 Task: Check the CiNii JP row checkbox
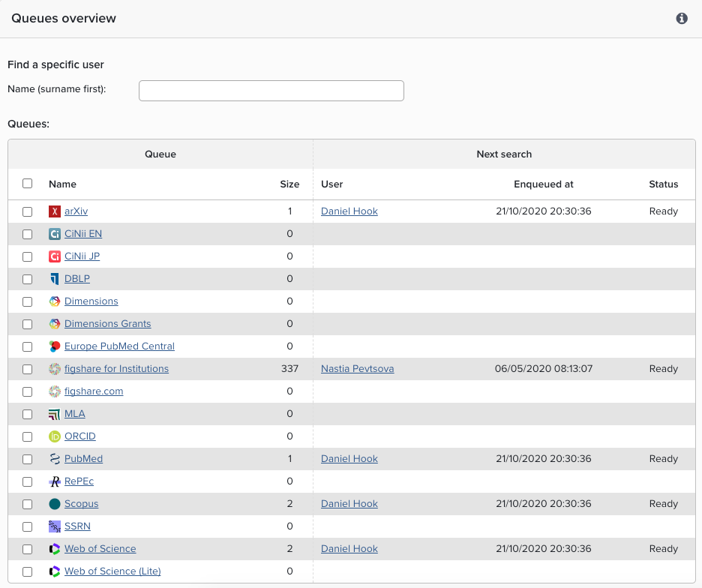(x=28, y=256)
